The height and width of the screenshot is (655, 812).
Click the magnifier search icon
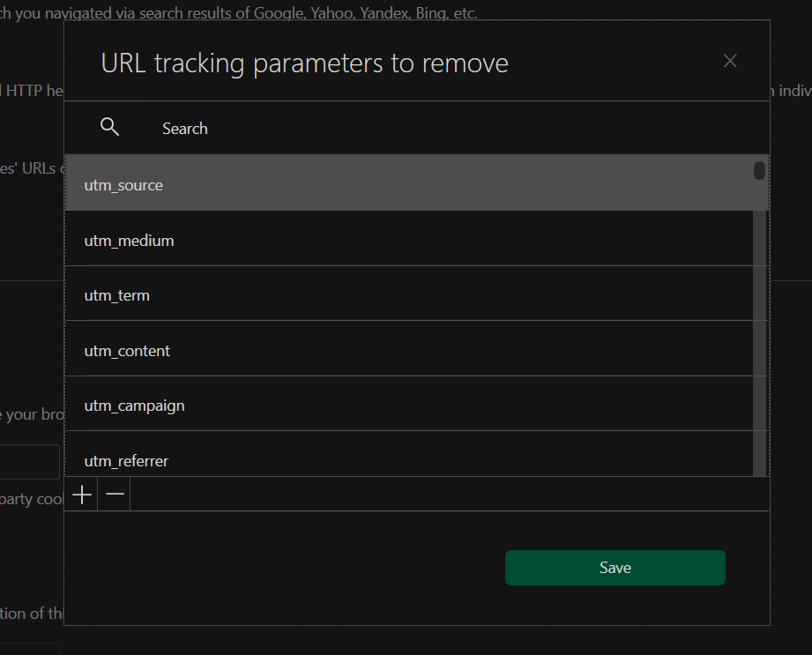coord(110,127)
